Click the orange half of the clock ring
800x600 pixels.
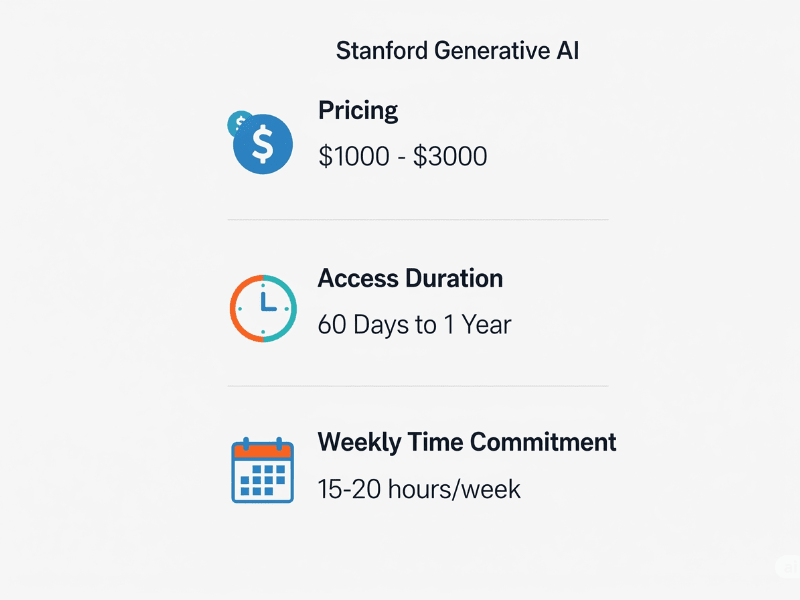pyautogui.click(x=238, y=309)
